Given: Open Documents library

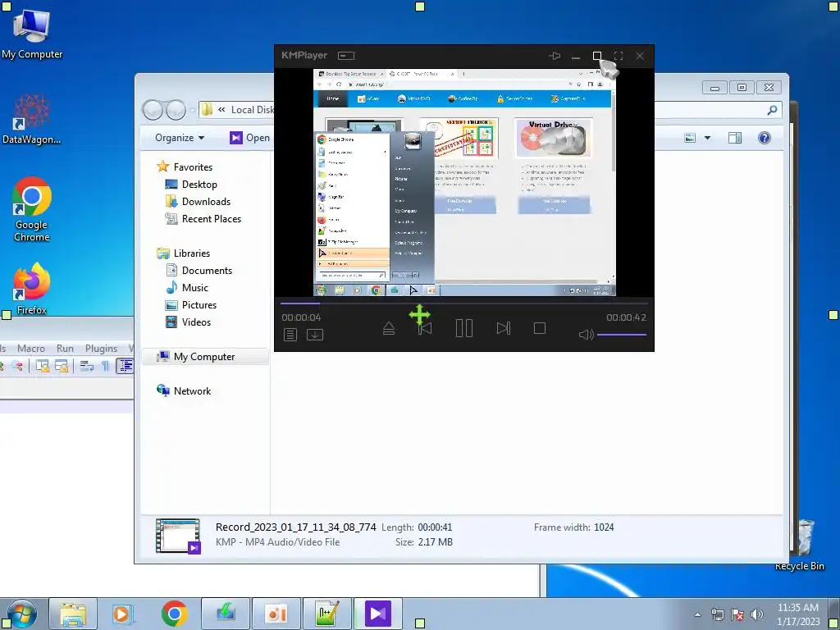Looking at the screenshot, I should pos(207,271).
